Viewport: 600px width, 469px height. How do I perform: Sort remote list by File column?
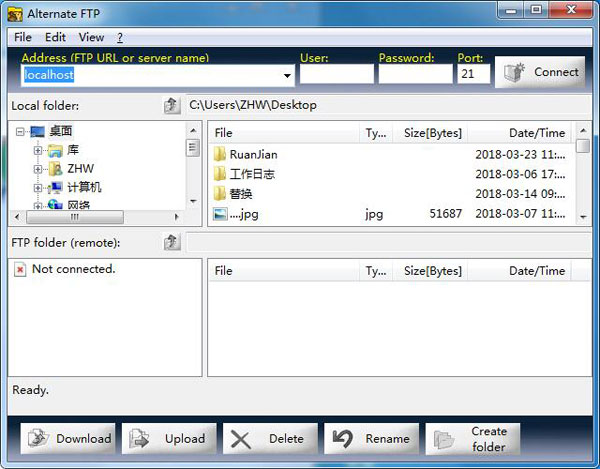pyautogui.click(x=284, y=271)
